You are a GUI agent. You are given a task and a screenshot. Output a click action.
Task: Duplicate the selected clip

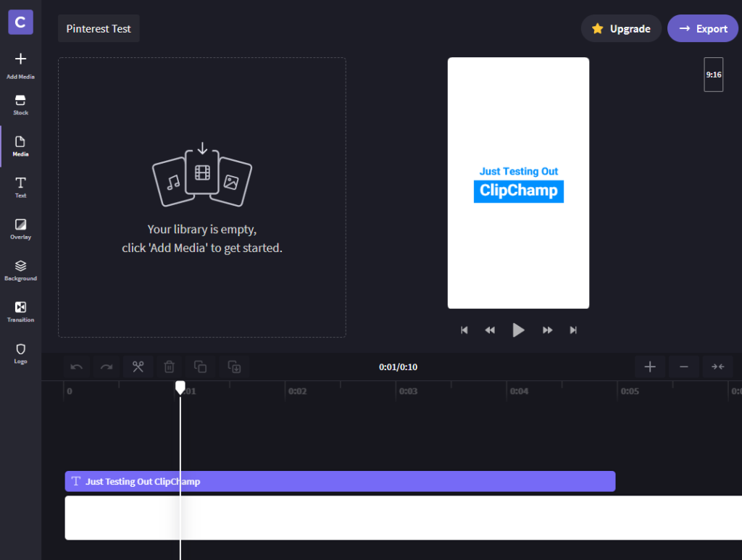[234, 367]
